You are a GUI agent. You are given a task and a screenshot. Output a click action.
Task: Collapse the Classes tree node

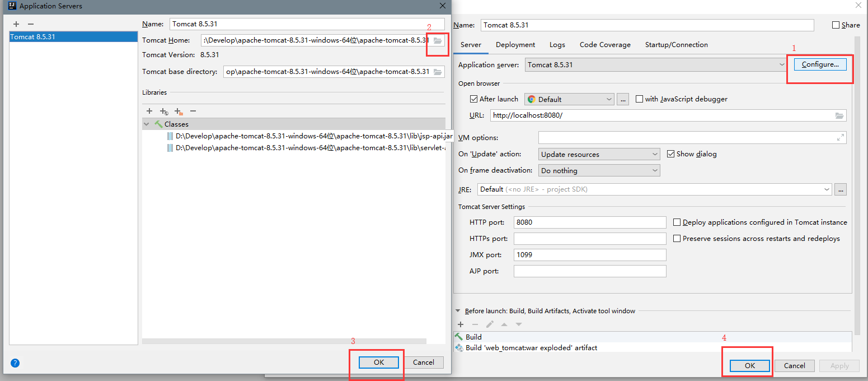point(147,124)
